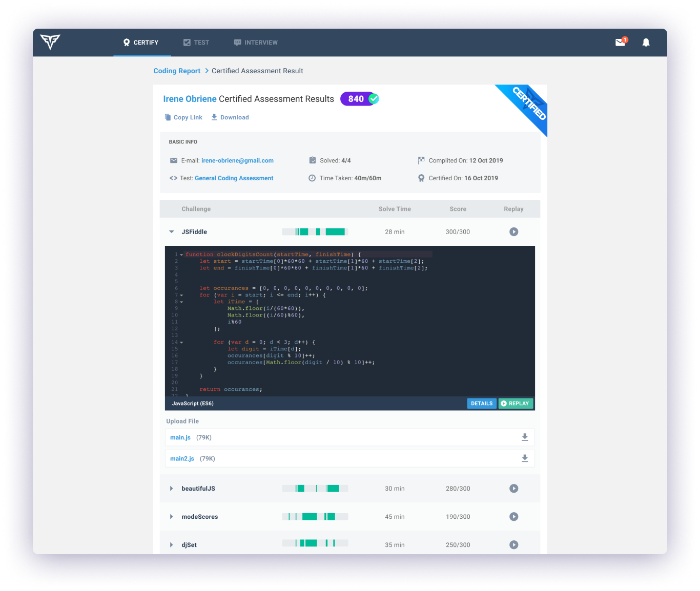Click the beautifulJS 280/300 score
Image resolution: width=700 pixels, height=591 pixels.
[458, 489]
